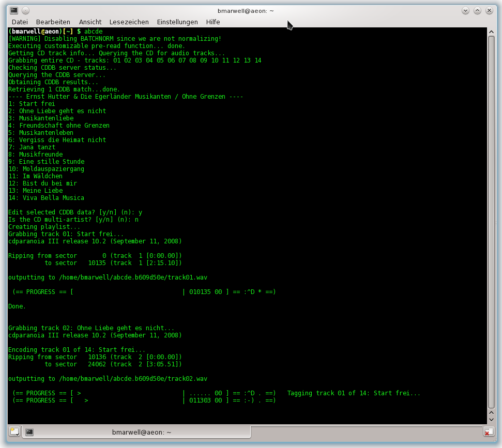
Task: Click track line '7: Jana tanzt'
Action: pyautogui.click(x=32, y=147)
